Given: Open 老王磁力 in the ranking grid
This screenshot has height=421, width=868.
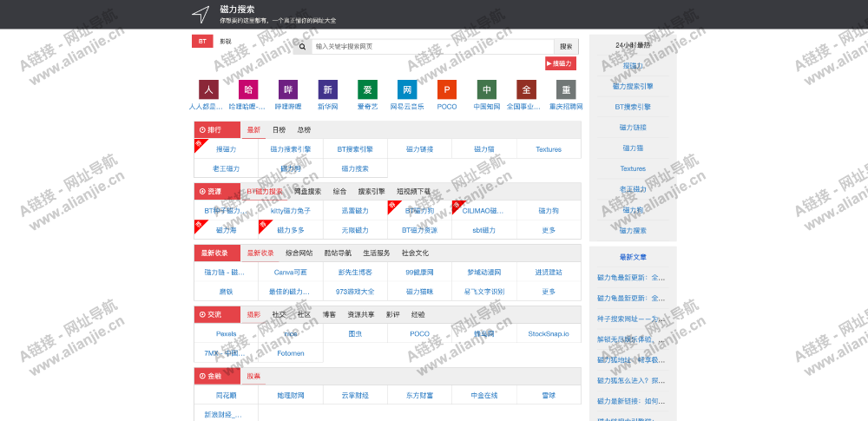Looking at the screenshot, I should click(x=227, y=168).
